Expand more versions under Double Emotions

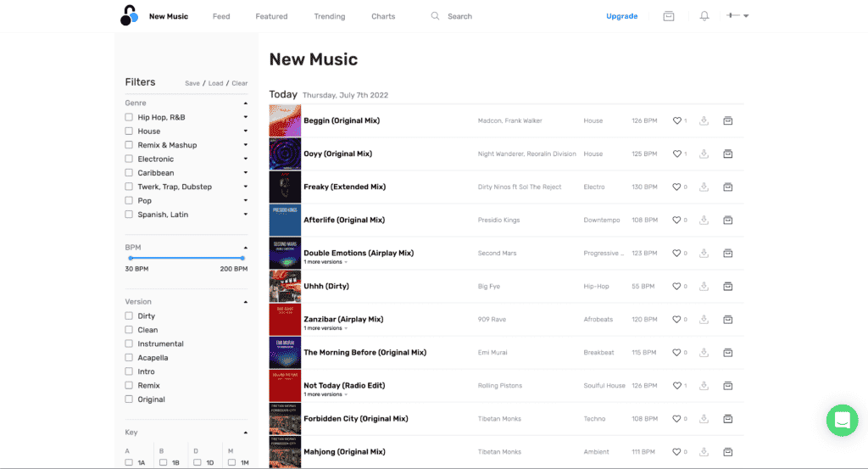coord(325,262)
